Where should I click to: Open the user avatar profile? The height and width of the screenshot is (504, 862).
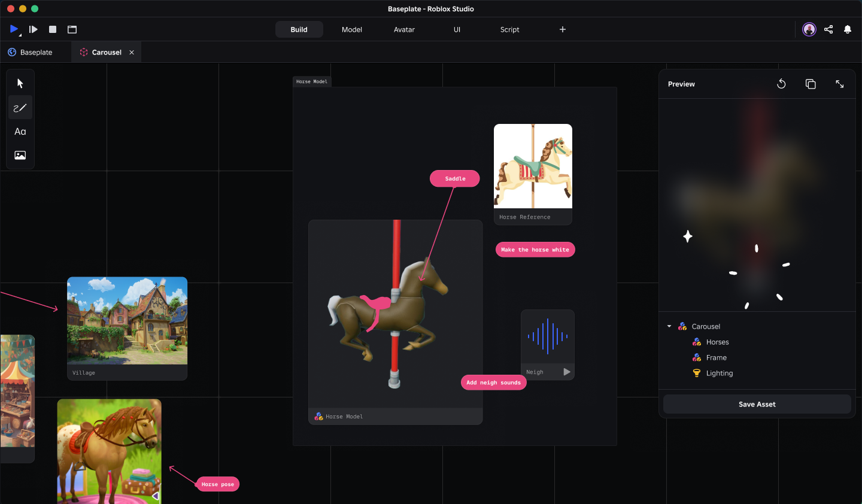coord(809,29)
